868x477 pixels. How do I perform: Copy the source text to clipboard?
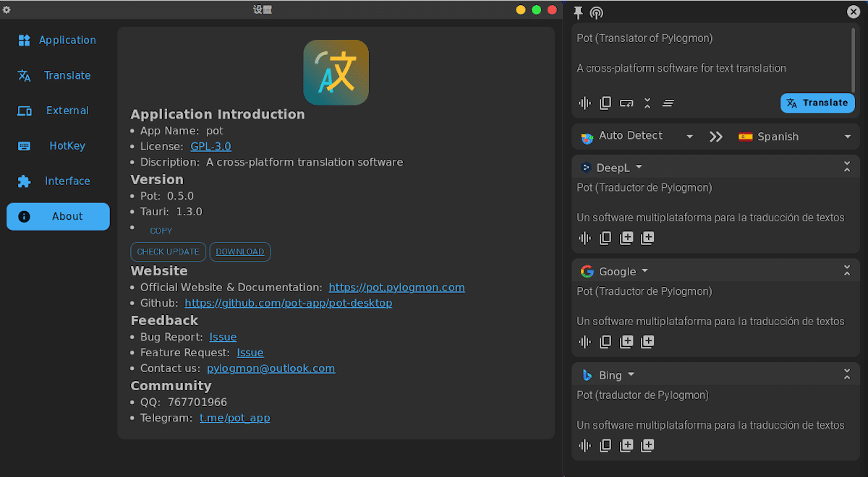(605, 103)
